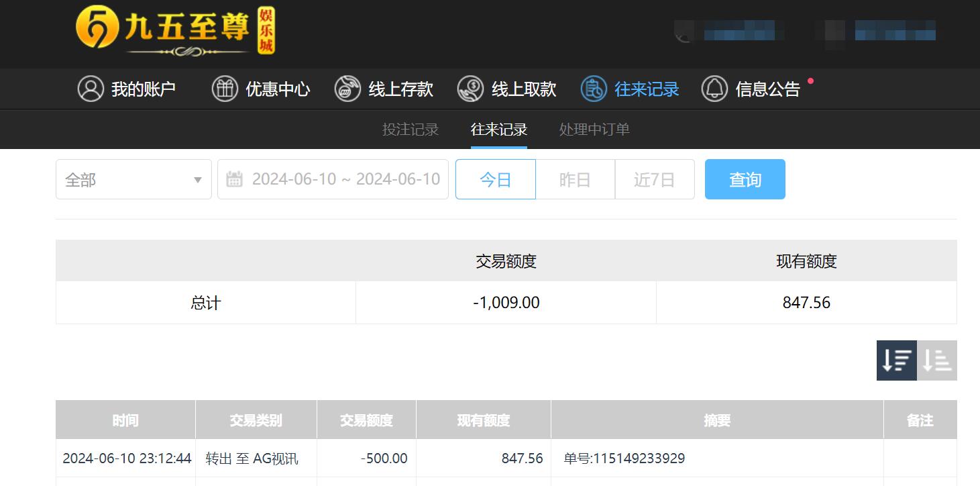This screenshot has width=980, height=486.
Task: Toggle ascending sort order
Action: pyautogui.click(x=937, y=360)
